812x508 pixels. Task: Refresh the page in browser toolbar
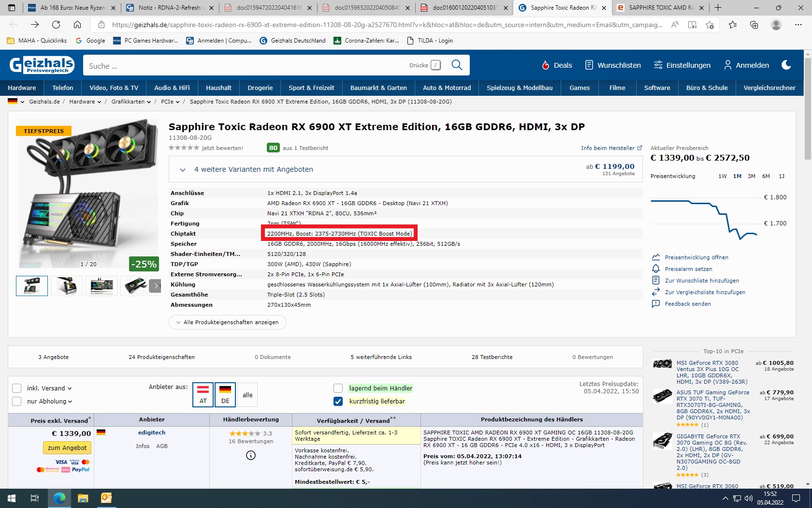(56, 25)
